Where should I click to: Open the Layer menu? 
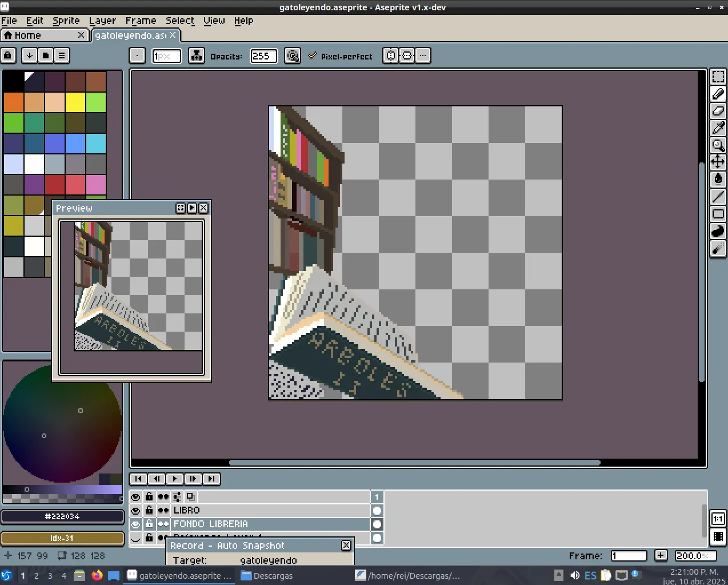point(103,21)
